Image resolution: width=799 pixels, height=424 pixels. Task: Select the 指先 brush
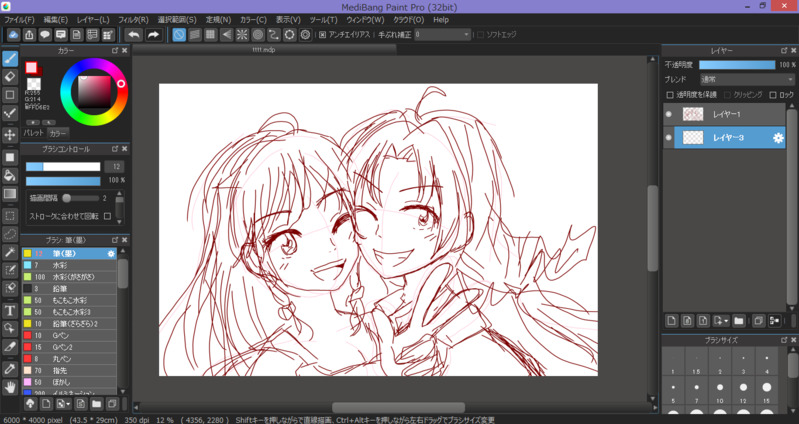click(69, 370)
